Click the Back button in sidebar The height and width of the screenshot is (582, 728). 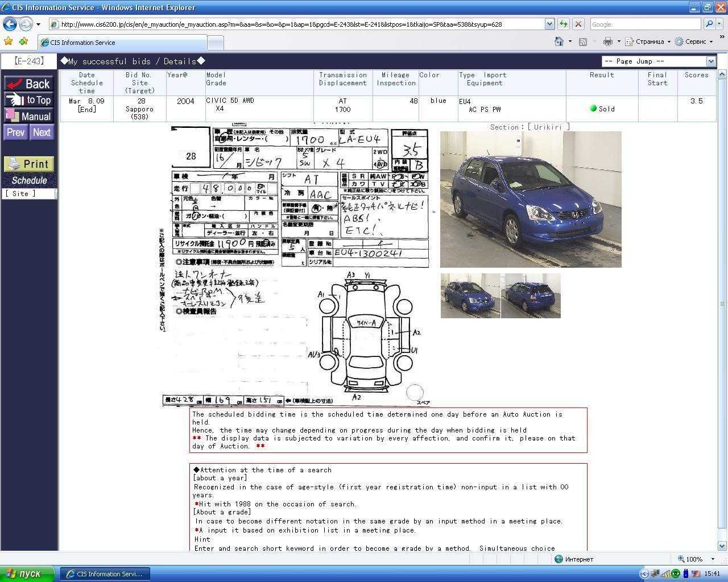coord(28,84)
